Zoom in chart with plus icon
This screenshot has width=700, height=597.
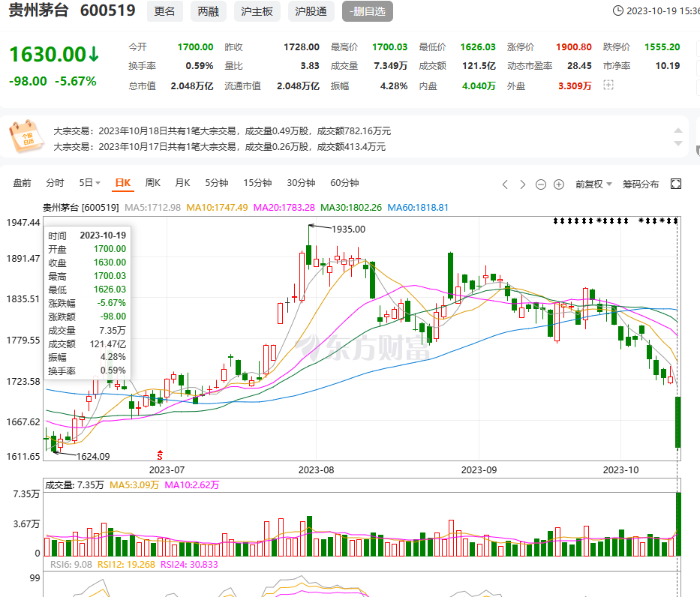559,184
